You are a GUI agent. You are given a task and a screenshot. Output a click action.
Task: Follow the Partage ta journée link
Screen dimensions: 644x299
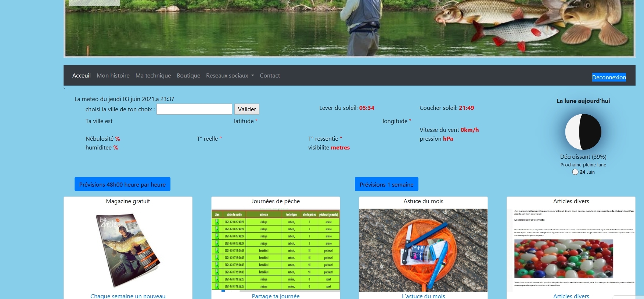(276, 296)
